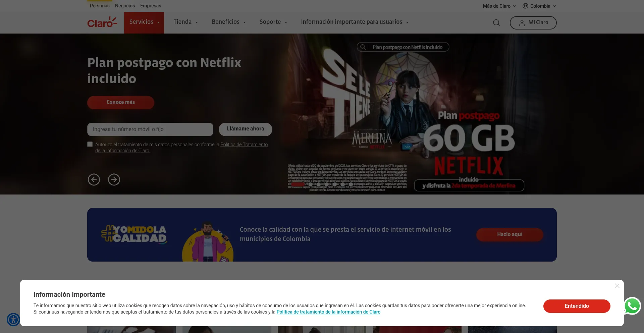Open the search magnifier icon in header
This screenshot has height=333, width=644.
point(496,23)
